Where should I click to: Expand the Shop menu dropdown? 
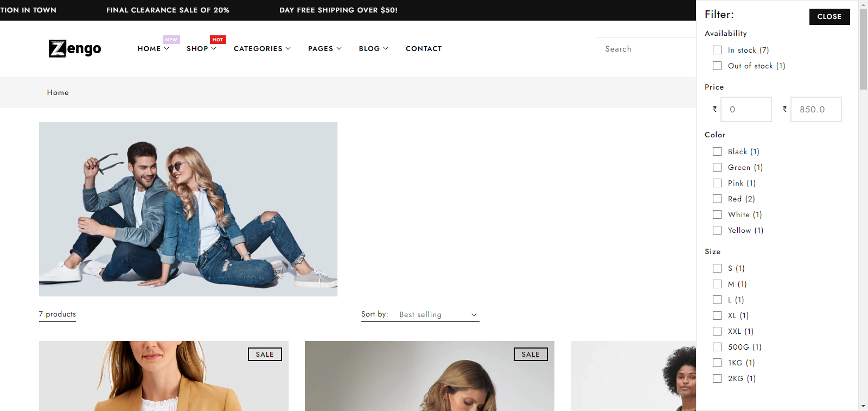point(201,49)
